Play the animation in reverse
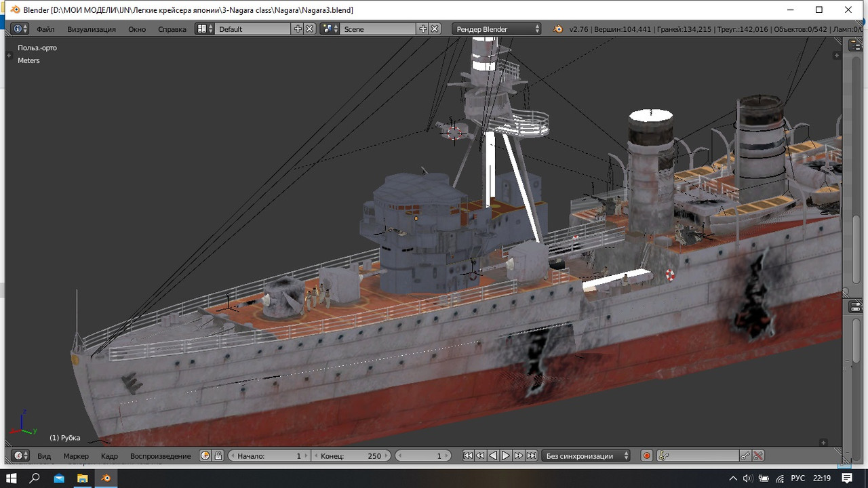The image size is (868, 488). click(x=493, y=456)
